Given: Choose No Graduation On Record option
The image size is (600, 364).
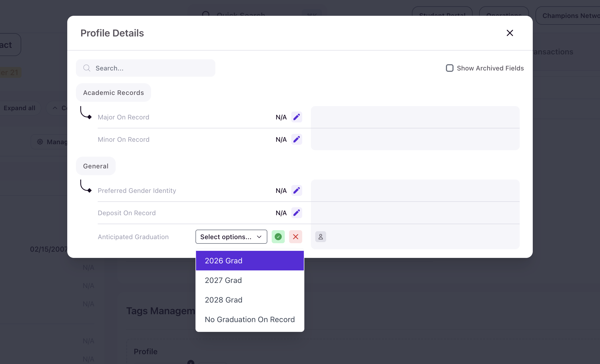Looking at the screenshot, I should 250,319.
